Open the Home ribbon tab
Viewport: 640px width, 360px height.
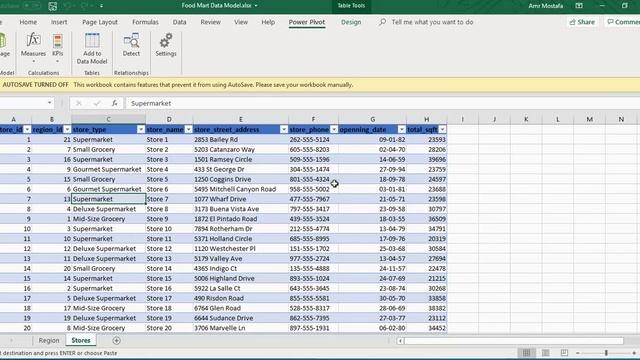(28, 22)
